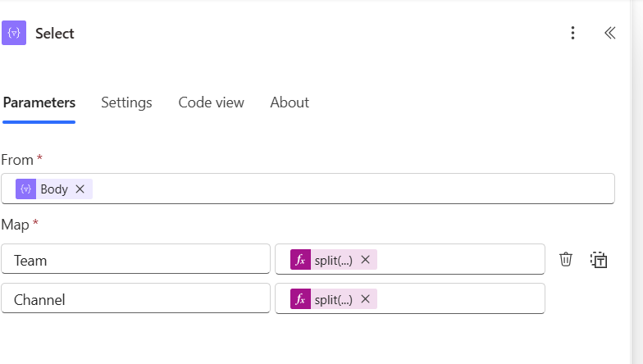
Task: Remove the split expression in Channel row
Action: coord(366,299)
